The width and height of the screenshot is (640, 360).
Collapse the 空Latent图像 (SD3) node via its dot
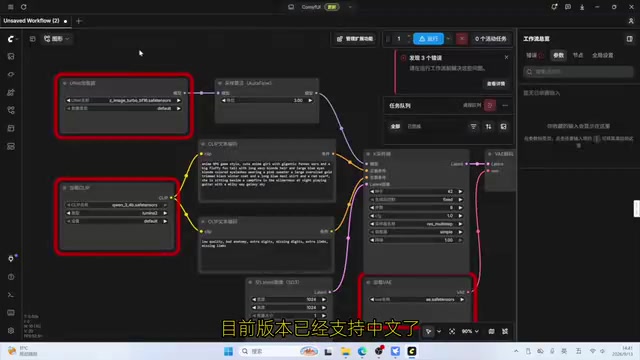[251, 282]
